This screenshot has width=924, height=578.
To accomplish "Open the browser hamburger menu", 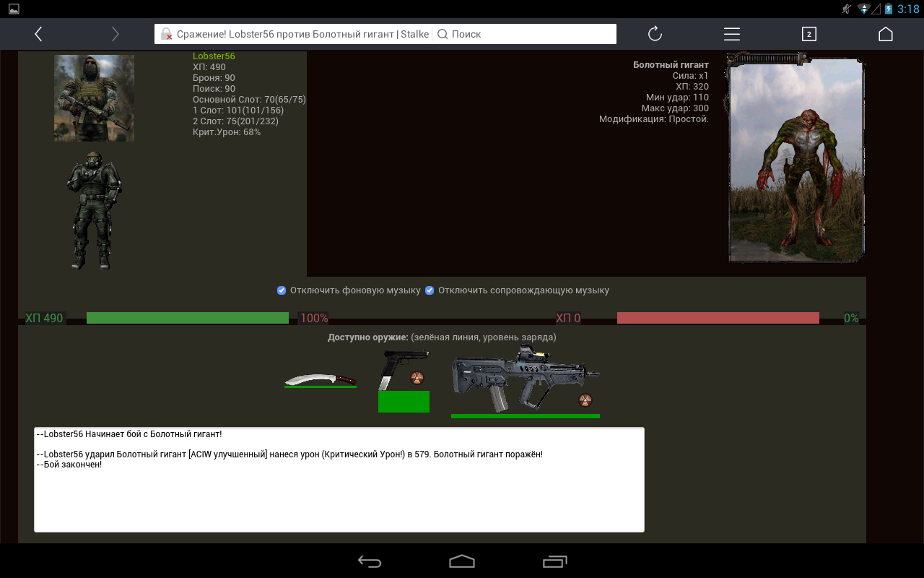I will click(x=732, y=34).
